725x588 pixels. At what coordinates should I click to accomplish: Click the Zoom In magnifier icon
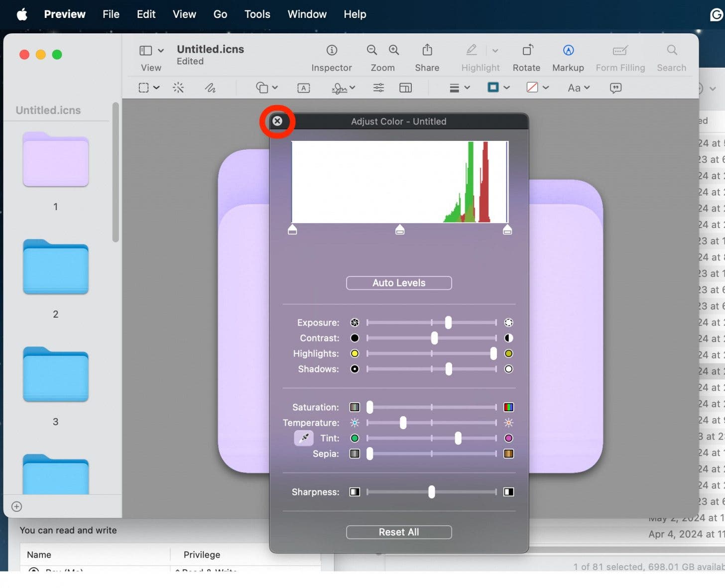tap(394, 50)
